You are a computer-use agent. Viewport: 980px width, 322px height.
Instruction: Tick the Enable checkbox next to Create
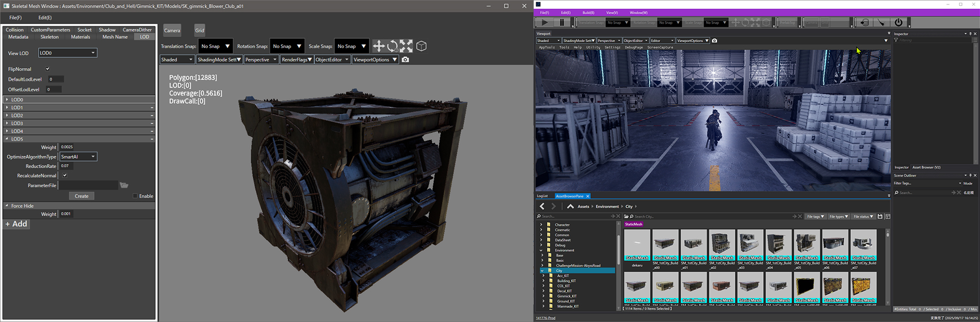tap(135, 196)
